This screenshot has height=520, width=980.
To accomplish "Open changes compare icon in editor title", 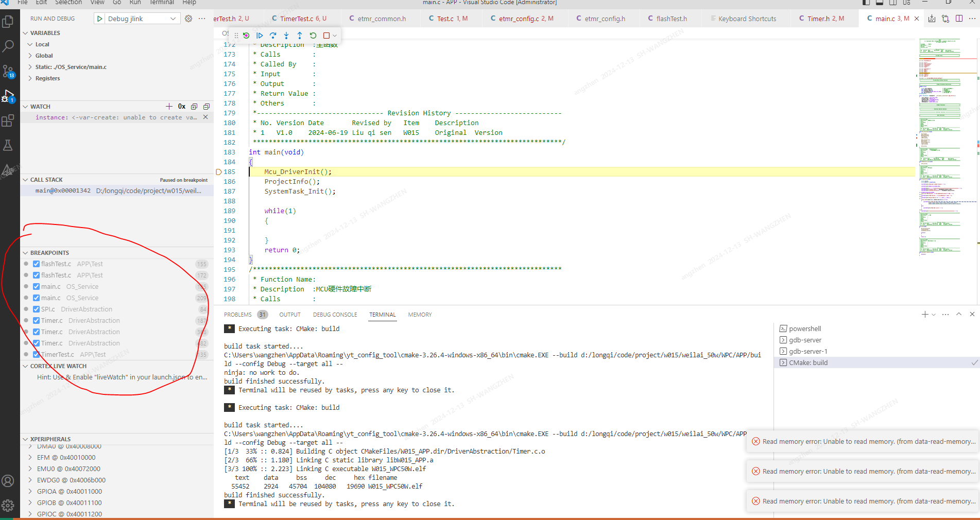I will pyautogui.click(x=945, y=19).
